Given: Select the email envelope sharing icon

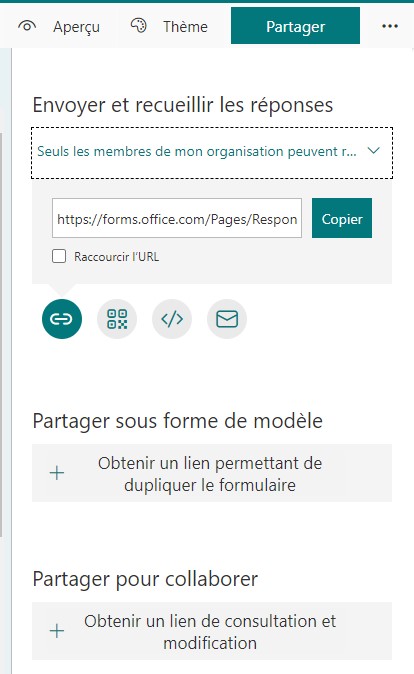Looking at the screenshot, I should click(x=227, y=319).
